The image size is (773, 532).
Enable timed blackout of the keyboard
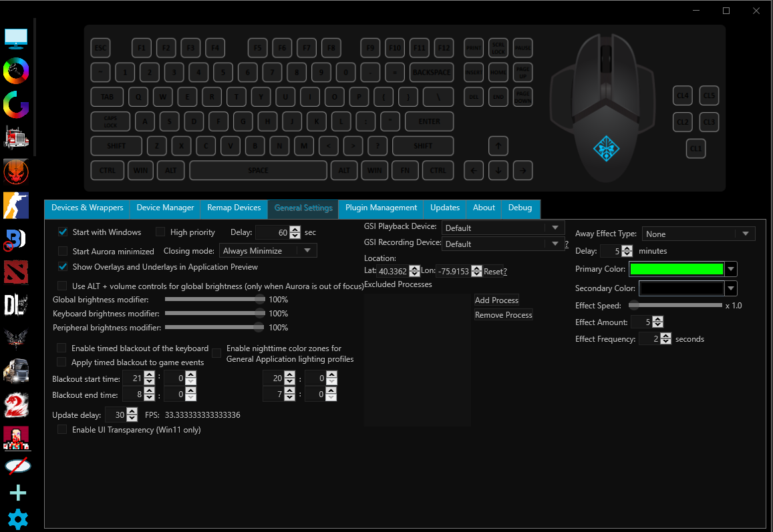(61, 348)
